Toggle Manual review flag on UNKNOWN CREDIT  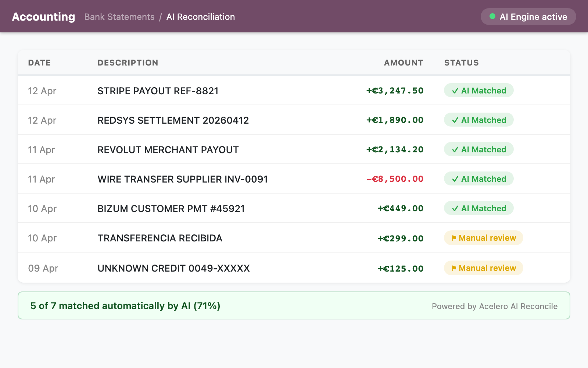pos(483,268)
